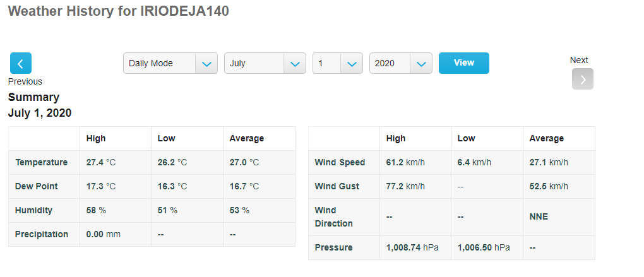Click the Weather History for IRIODEJA140 heading
The height and width of the screenshot is (277, 644).
(118, 11)
